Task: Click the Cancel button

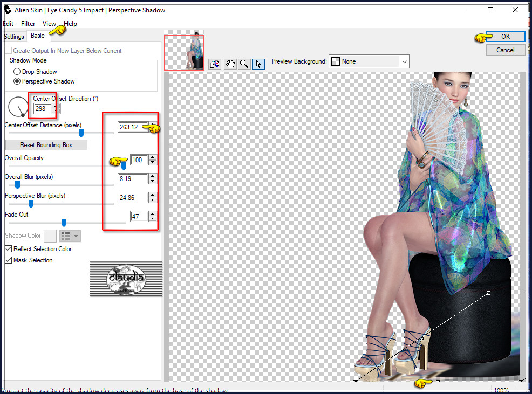Action: tap(506, 50)
